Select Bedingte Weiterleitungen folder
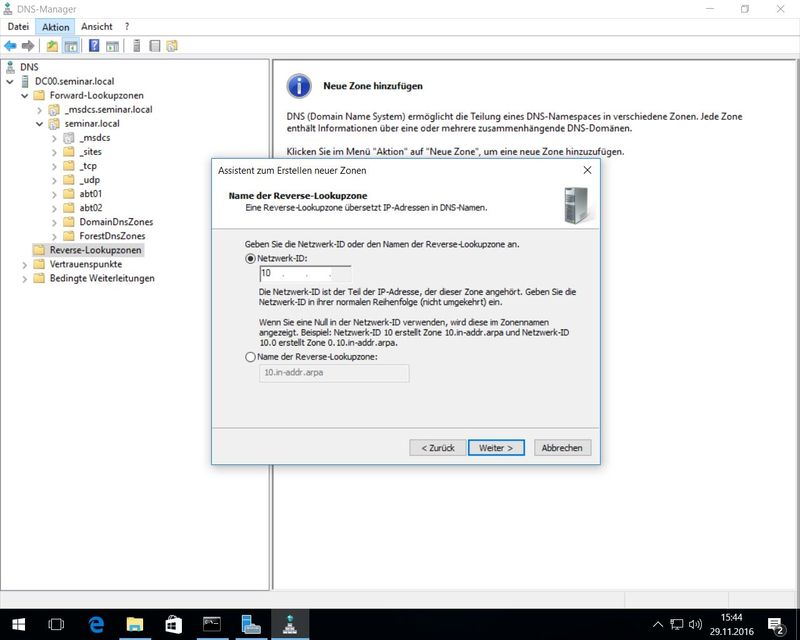The image size is (800, 640). pyautogui.click(x=102, y=278)
